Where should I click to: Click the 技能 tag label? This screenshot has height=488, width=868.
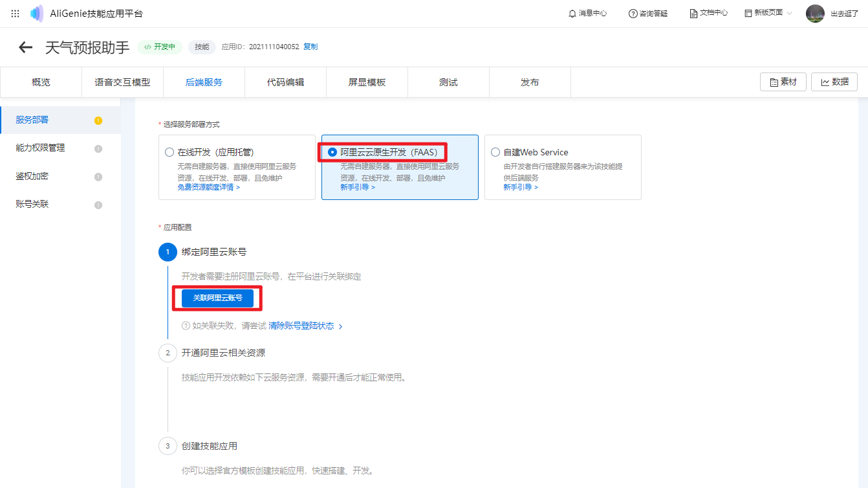click(x=202, y=47)
